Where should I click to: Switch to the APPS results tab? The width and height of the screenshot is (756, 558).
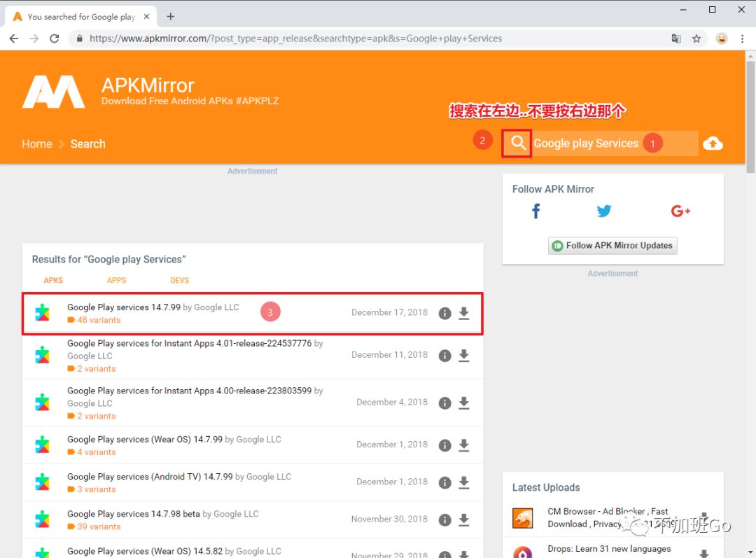tap(116, 280)
